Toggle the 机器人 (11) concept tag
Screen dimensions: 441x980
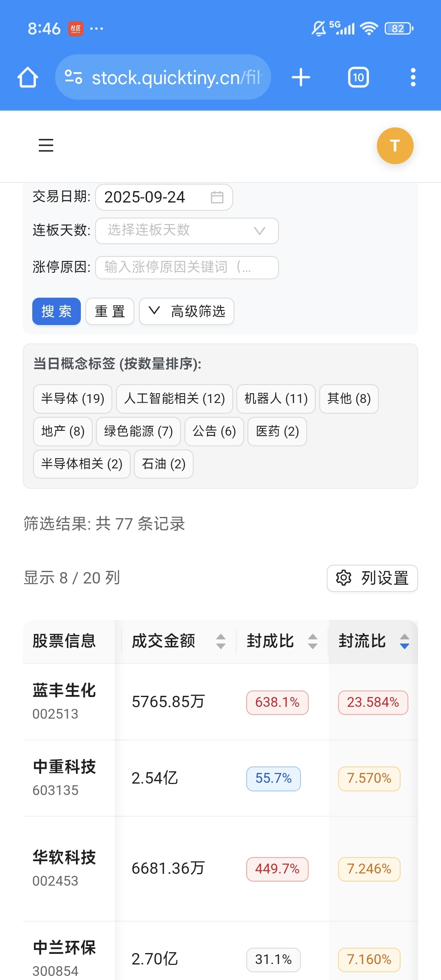pyautogui.click(x=276, y=399)
